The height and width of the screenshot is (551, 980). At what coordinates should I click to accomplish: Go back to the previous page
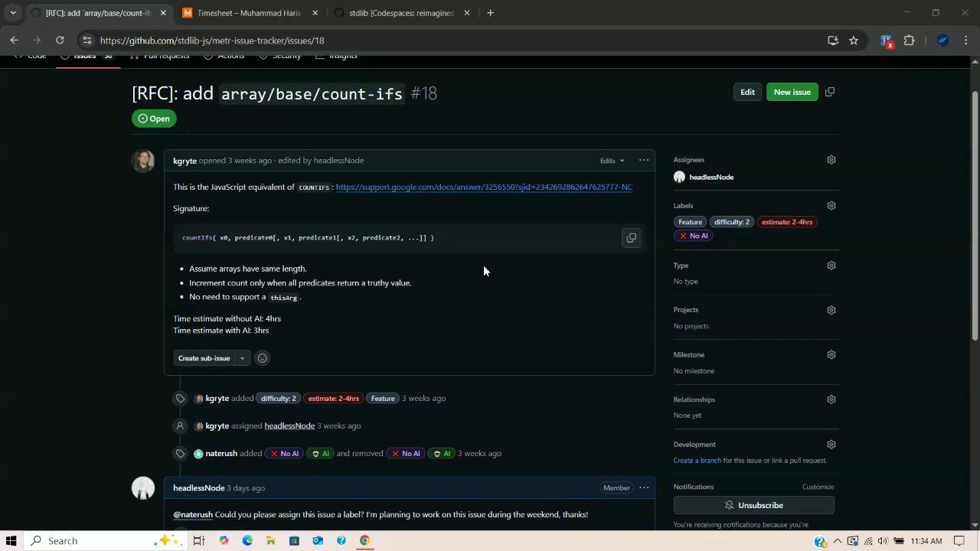tap(14, 41)
